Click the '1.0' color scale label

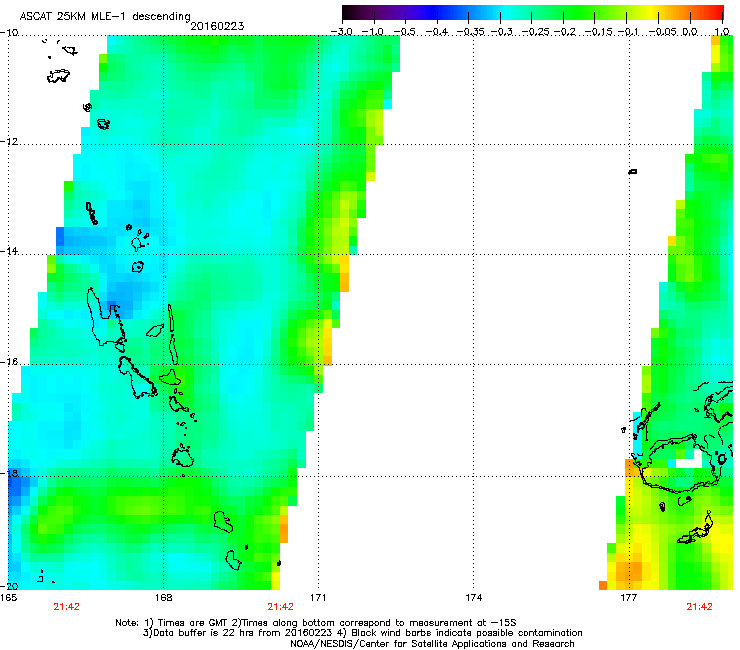point(722,32)
